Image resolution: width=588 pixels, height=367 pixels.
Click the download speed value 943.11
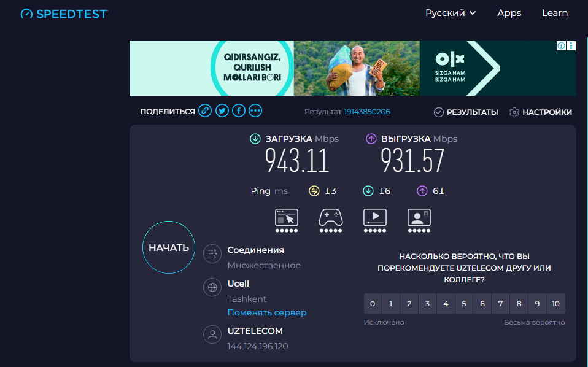297,160
